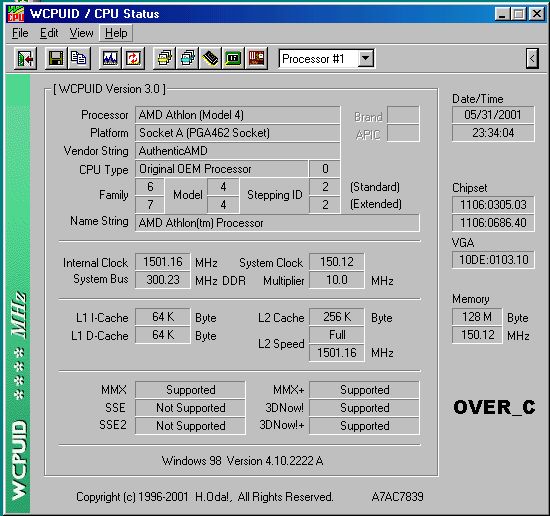Click the L2 Speed 1501.16 MHz value

[337, 353]
